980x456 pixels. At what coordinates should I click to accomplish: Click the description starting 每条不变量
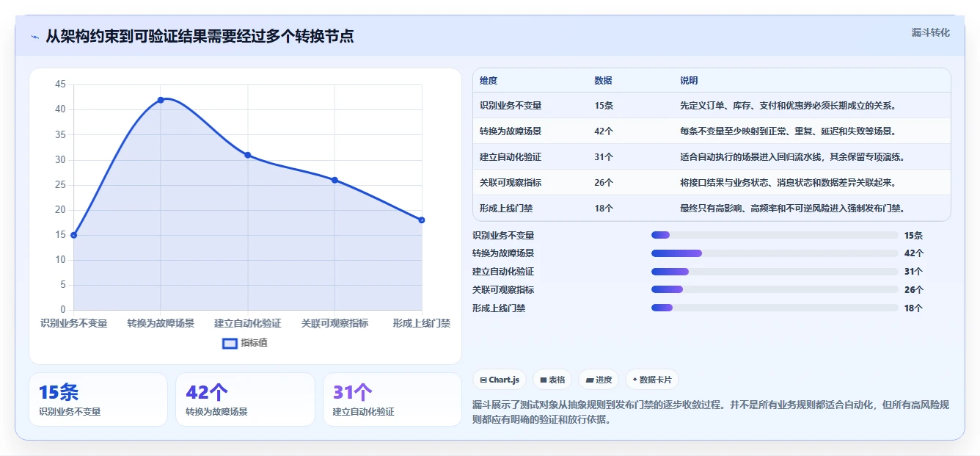[x=789, y=131]
